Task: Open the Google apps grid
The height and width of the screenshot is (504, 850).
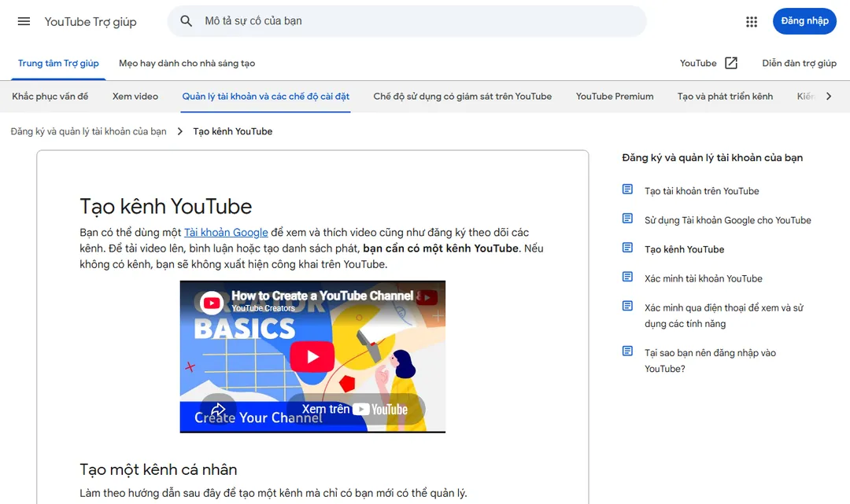Action: point(752,22)
